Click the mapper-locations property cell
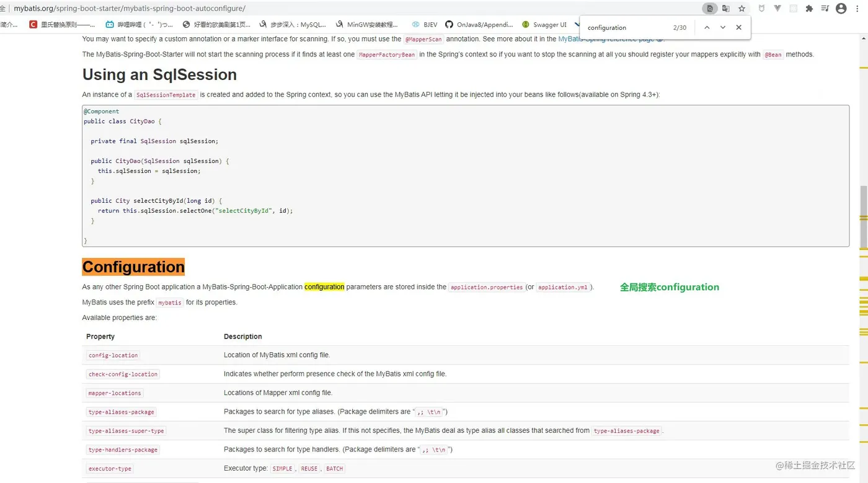The width and height of the screenshot is (868, 483). 115,393
